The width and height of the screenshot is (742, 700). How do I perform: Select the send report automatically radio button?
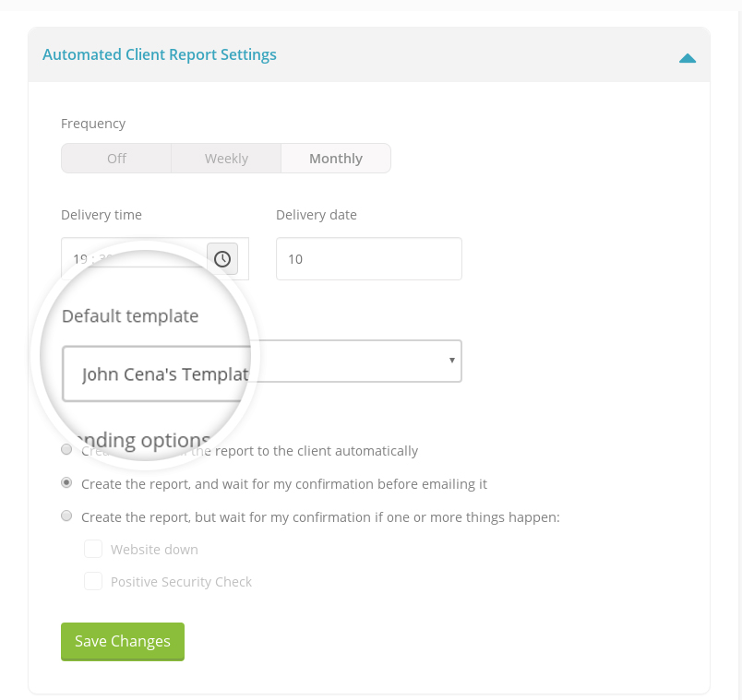tap(66, 450)
